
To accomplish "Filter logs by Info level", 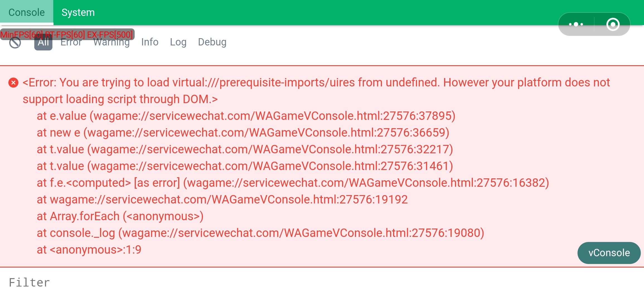I will click(x=150, y=42).
